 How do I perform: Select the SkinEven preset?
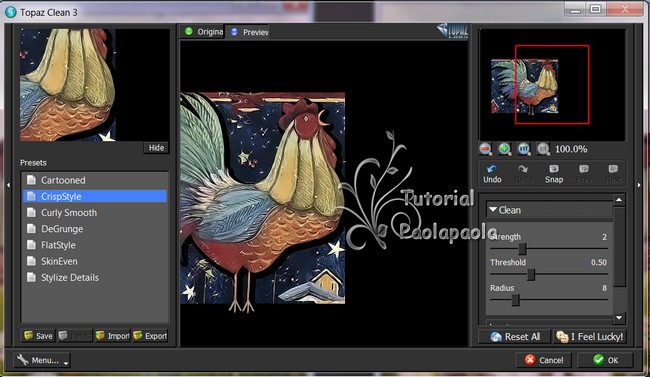coord(95,261)
